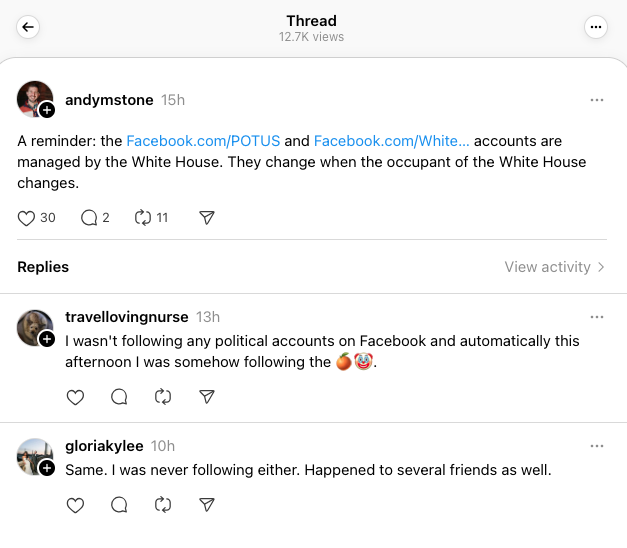The image size is (627, 548).
Task: Open andymstone's profile picture
Action: click(x=34, y=99)
